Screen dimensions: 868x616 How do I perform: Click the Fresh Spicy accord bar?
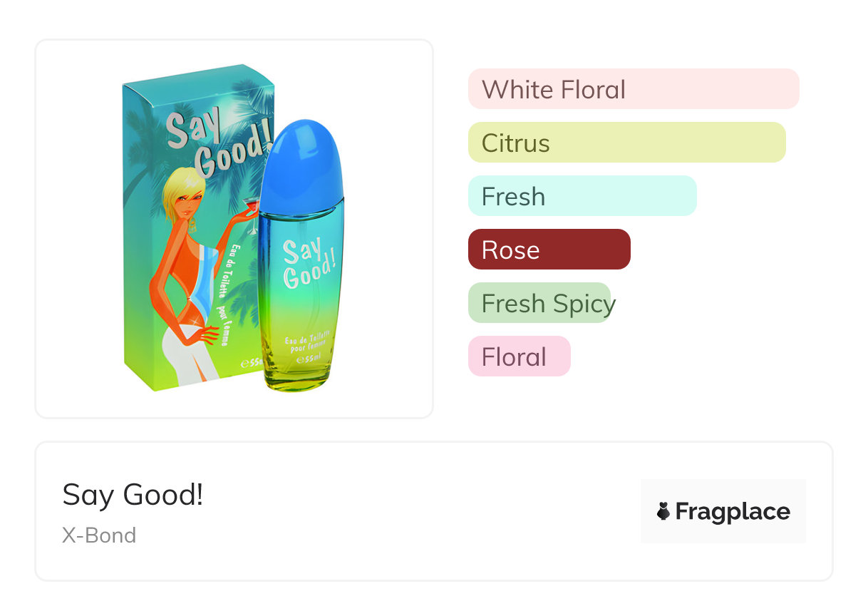(539, 303)
